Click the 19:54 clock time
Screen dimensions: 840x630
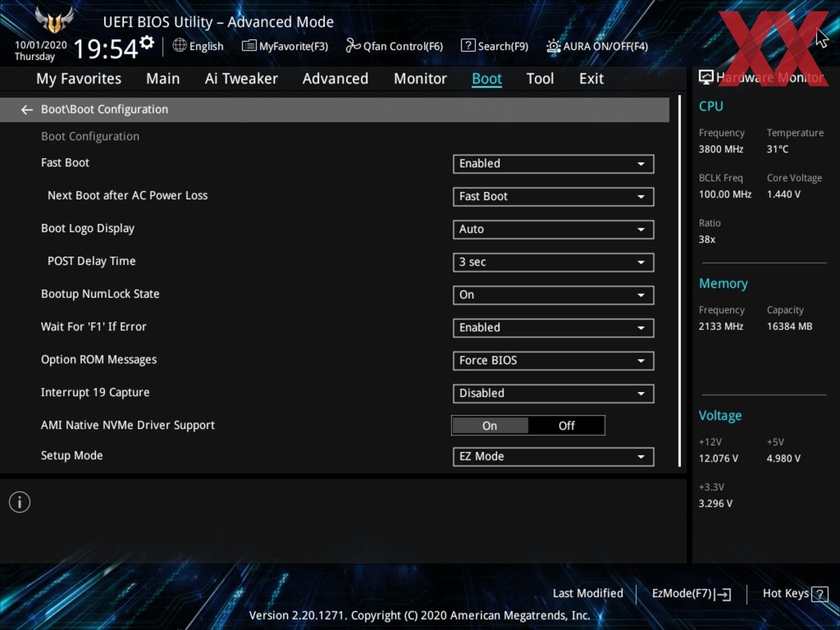[106, 49]
